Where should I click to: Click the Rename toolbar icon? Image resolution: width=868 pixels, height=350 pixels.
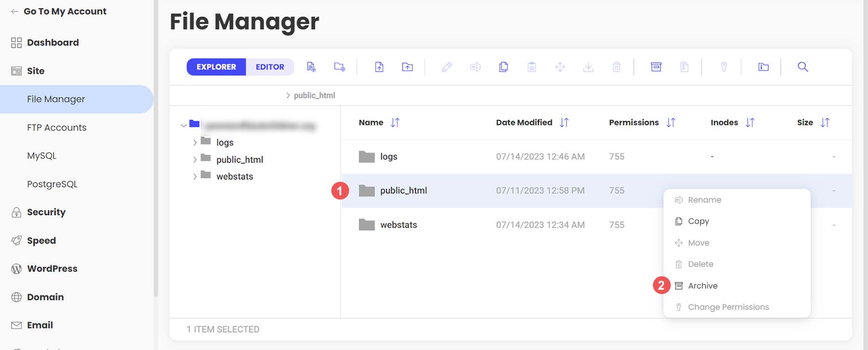coord(475,67)
